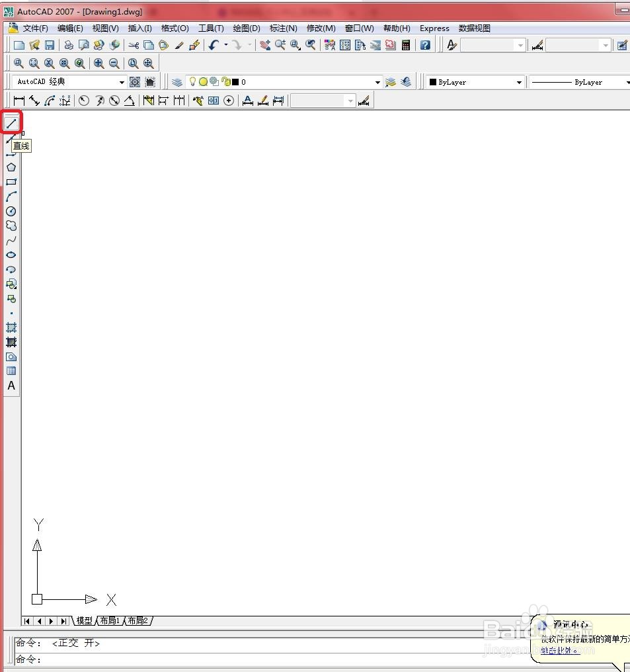Click the Match Properties brush icon
The image size is (630, 672).
click(x=179, y=45)
